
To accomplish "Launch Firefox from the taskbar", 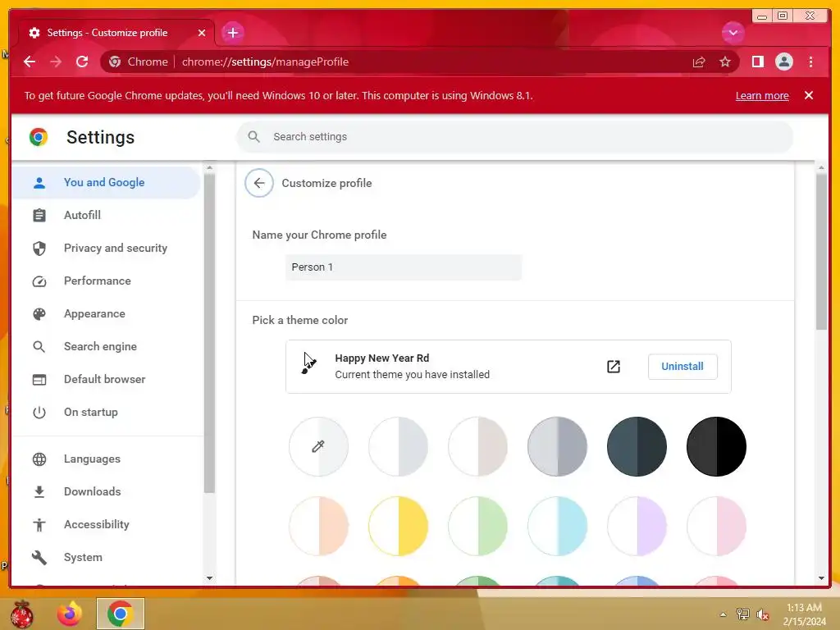I will pyautogui.click(x=70, y=614).
